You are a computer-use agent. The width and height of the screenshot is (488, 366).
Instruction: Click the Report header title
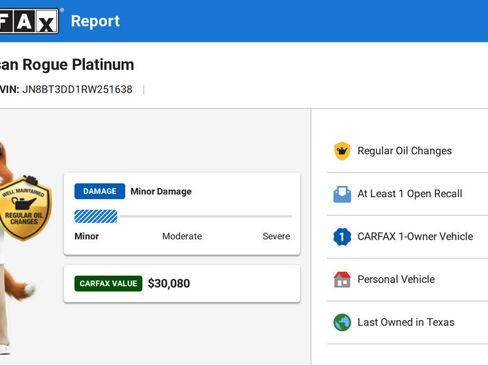click(x=95, y=21)
